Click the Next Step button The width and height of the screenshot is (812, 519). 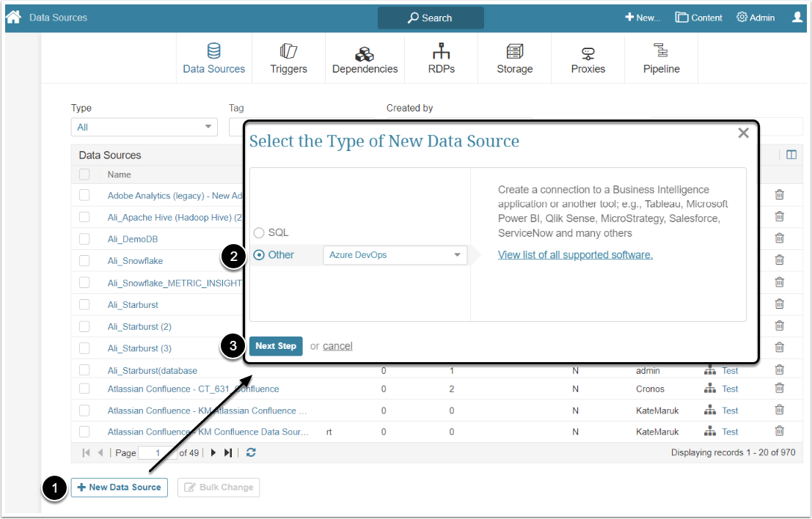(276, 346)
